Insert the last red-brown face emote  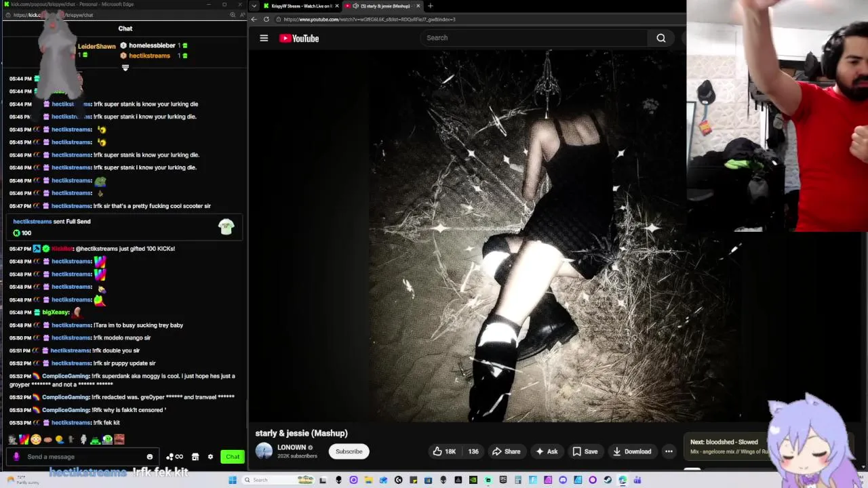pos(119,439)
